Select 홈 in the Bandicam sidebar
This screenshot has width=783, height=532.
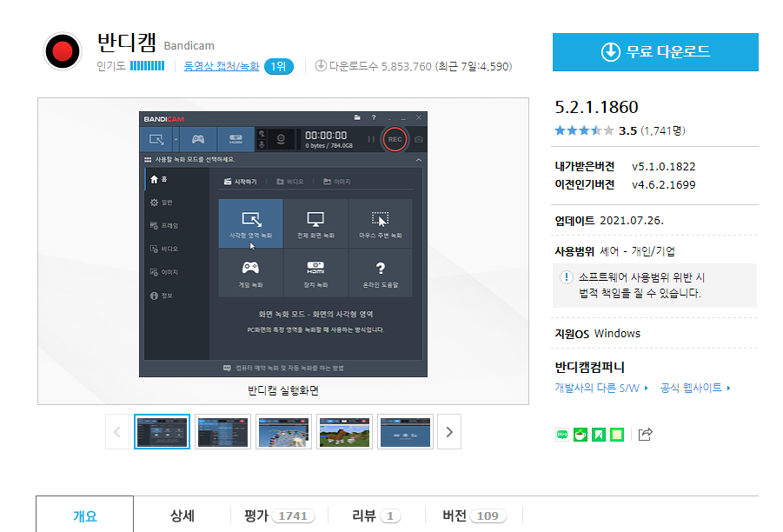tap(176, 179)
